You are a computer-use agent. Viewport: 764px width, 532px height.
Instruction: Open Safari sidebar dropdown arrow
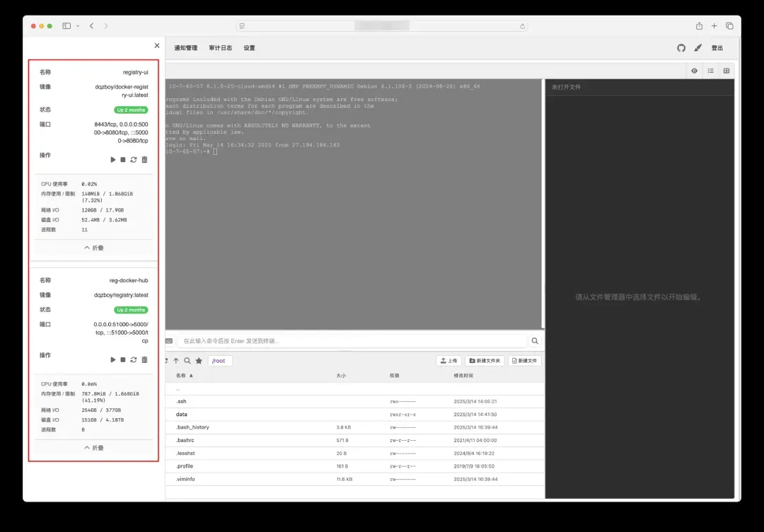pos(78,26)
